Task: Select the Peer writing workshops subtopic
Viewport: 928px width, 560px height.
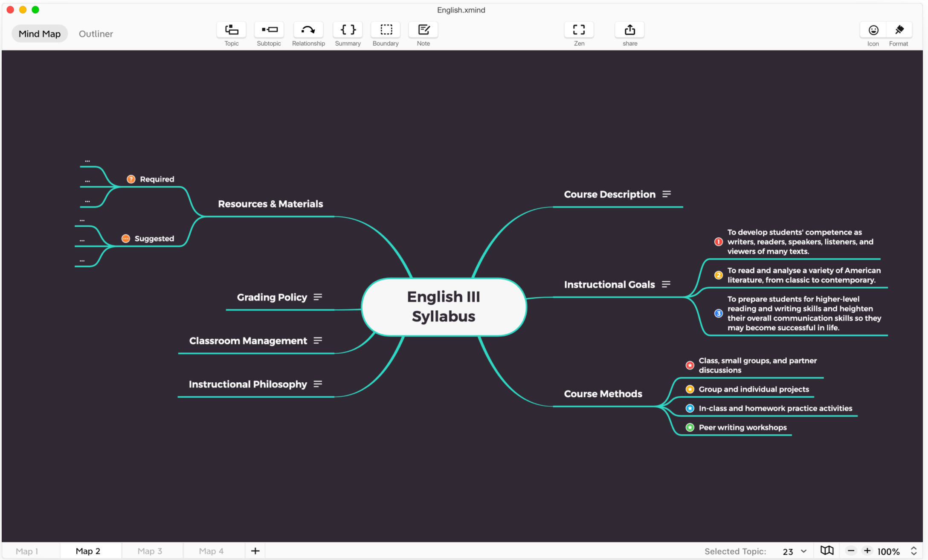Action: coord(743,427)
